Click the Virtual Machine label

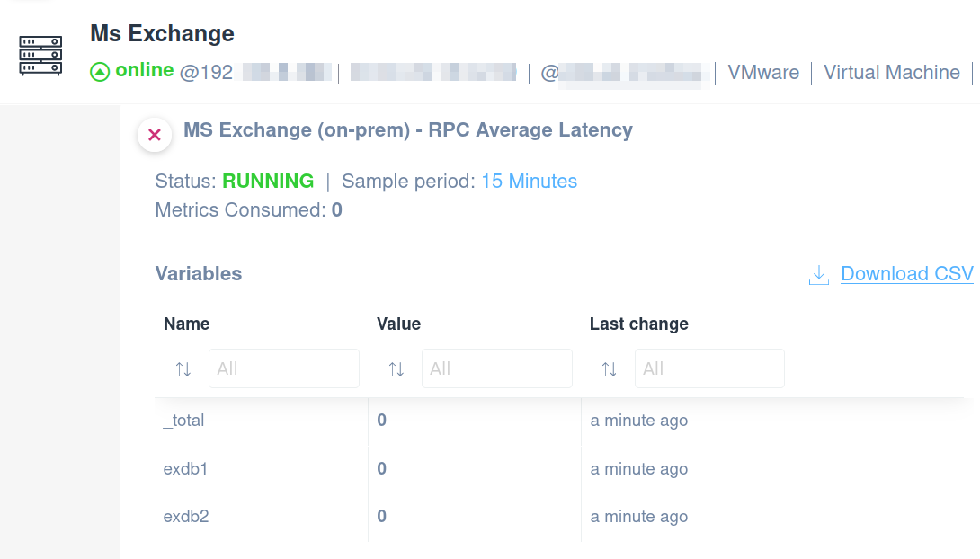pos(891,73)
